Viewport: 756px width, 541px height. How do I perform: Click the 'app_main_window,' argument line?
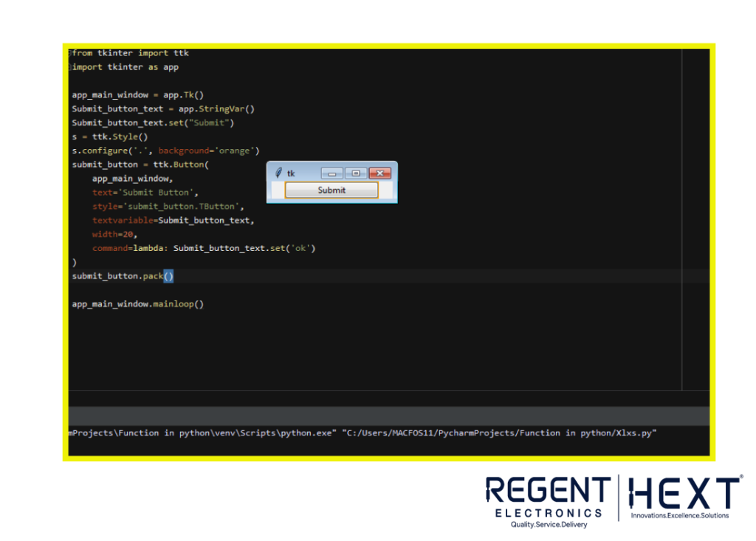point(133,179)
